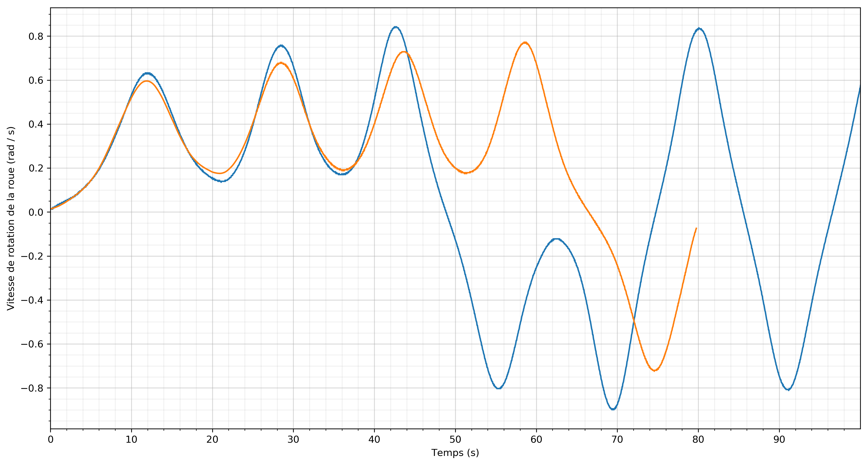This screenshot has height=465, width=868.
Task: Click the x-axis tick label 10
Action: 131,440
